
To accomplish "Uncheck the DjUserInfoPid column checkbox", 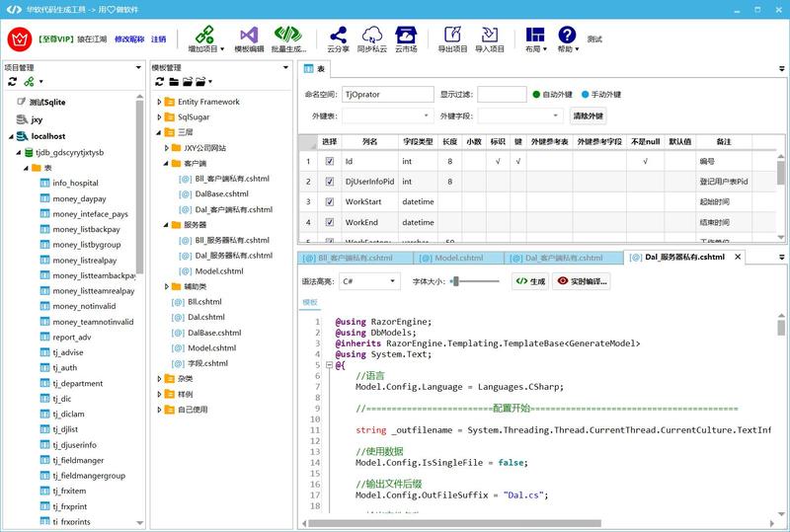I will coord(330,182).
